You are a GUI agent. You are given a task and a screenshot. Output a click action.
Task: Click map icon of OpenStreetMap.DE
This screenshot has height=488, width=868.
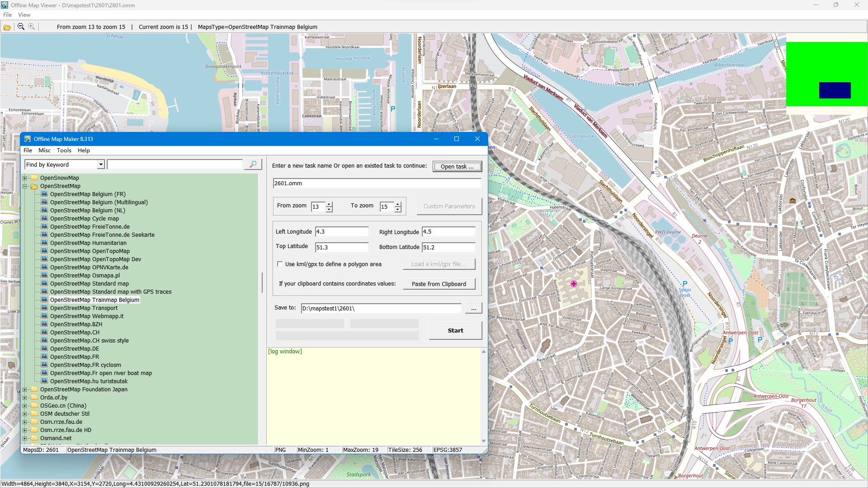[x=44, y=349]
